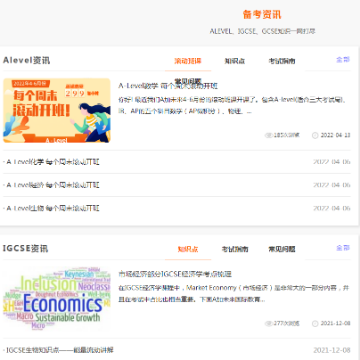Image resolution: width=360 pixels, height=360 pixels.
Task: Click the 2021-12-08 date on IGCSE生物知识点 row
Action: click(332, 350)
